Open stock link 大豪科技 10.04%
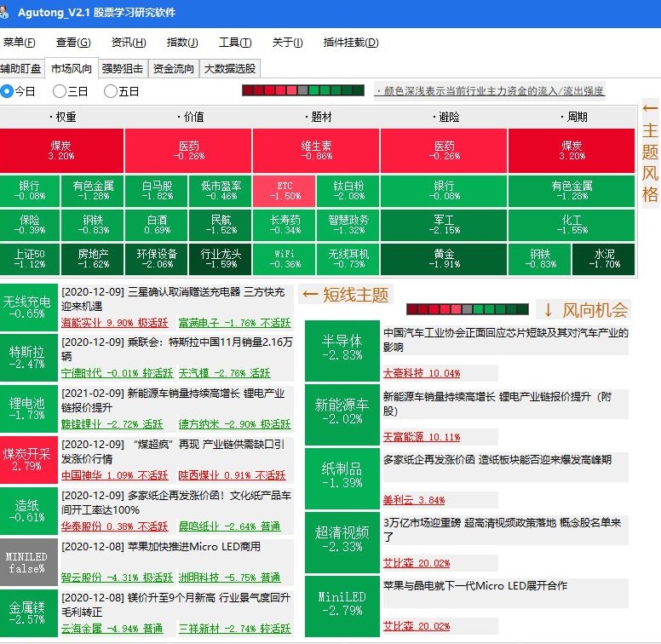This screenshot has height=644, width=661. (x=421, y=373)
